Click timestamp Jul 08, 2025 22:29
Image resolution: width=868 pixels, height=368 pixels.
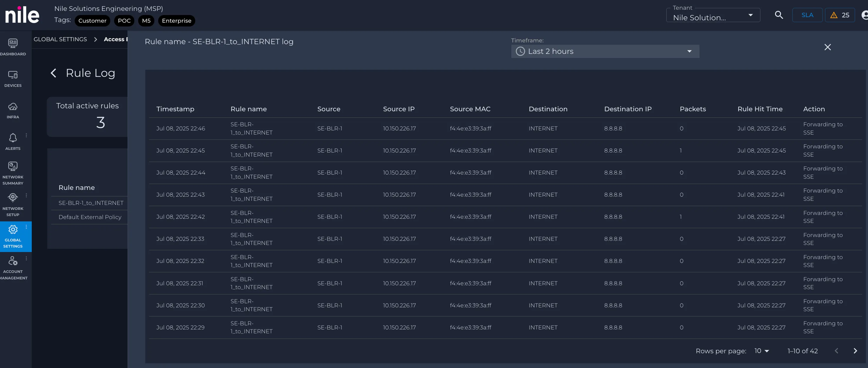pos(180,328)
